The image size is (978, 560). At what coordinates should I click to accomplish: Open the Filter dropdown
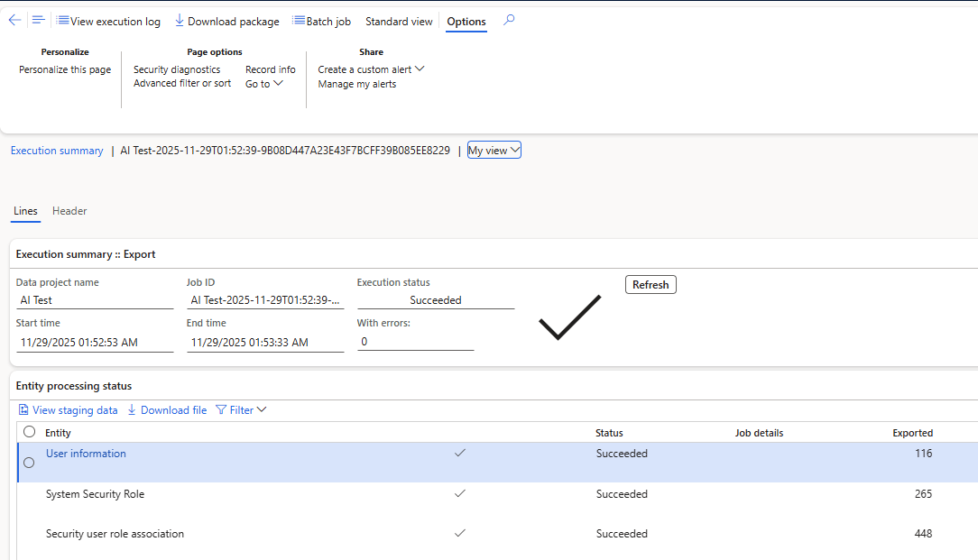(x=241, y=410)
